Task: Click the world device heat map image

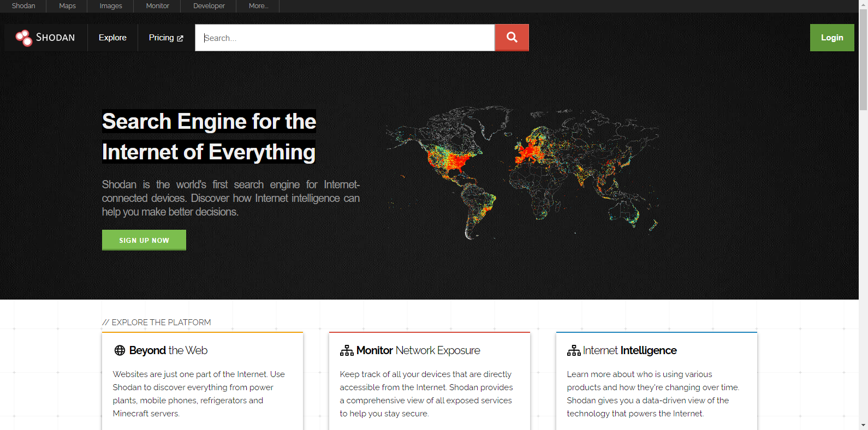Action: tap(522, 172)
